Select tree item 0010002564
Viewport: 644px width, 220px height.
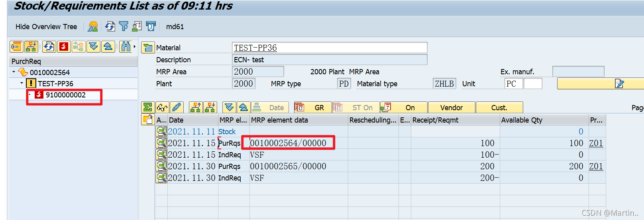[50, 73]
